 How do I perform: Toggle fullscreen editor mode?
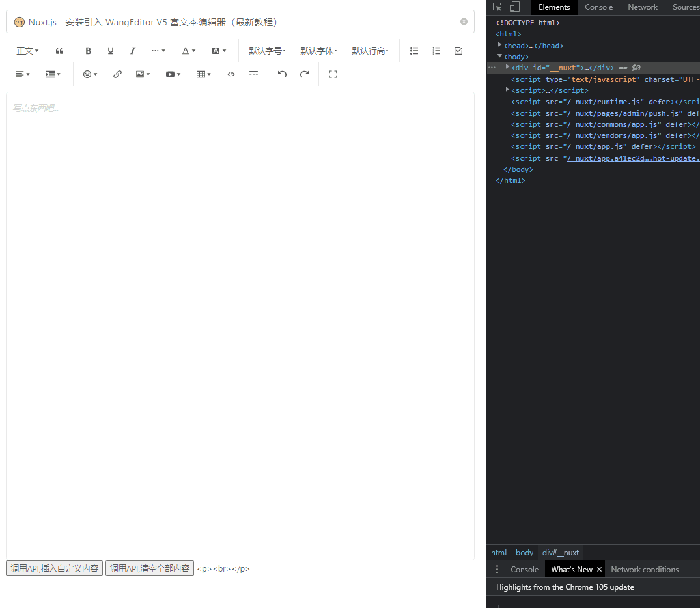click(x=333, y=74)
